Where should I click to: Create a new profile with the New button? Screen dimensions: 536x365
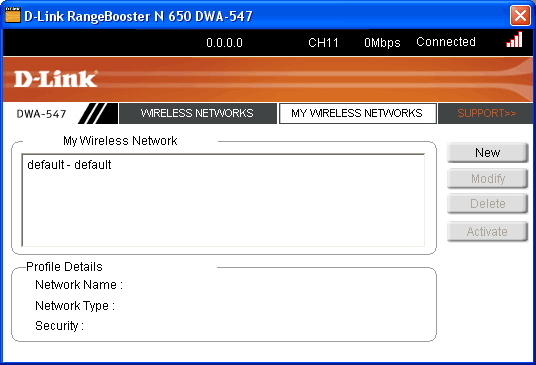click(487, 152)
